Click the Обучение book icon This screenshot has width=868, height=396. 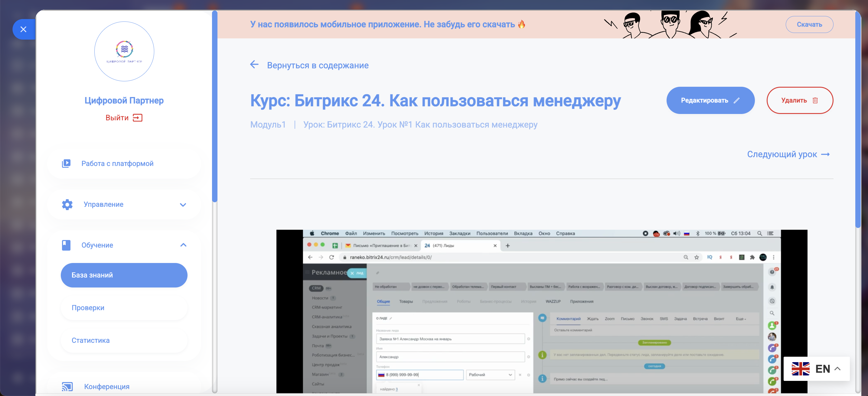coord(66,245)
